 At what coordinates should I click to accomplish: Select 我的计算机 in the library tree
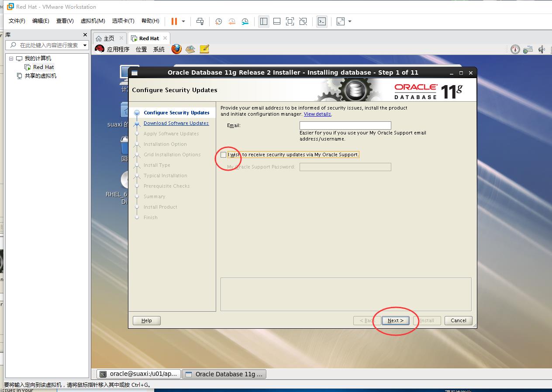click(x=38, y=58)
